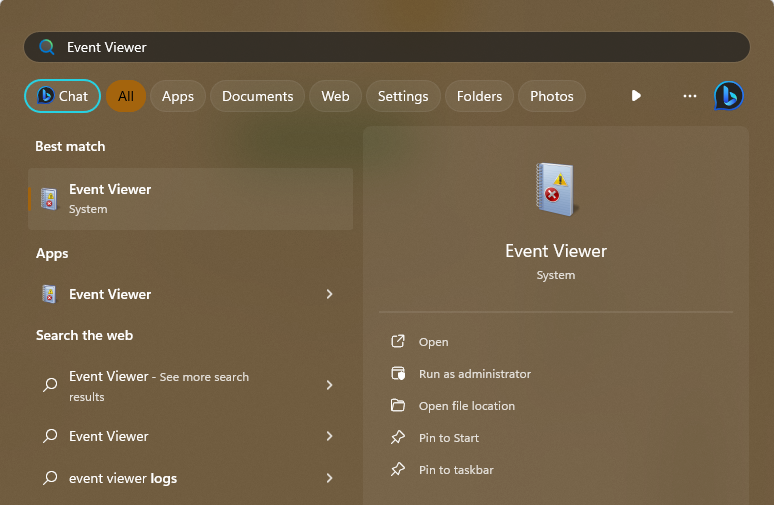The image size is (774, 505).
Task: Click the Pin to Start pin icon
Action: [x=398, y=438]
